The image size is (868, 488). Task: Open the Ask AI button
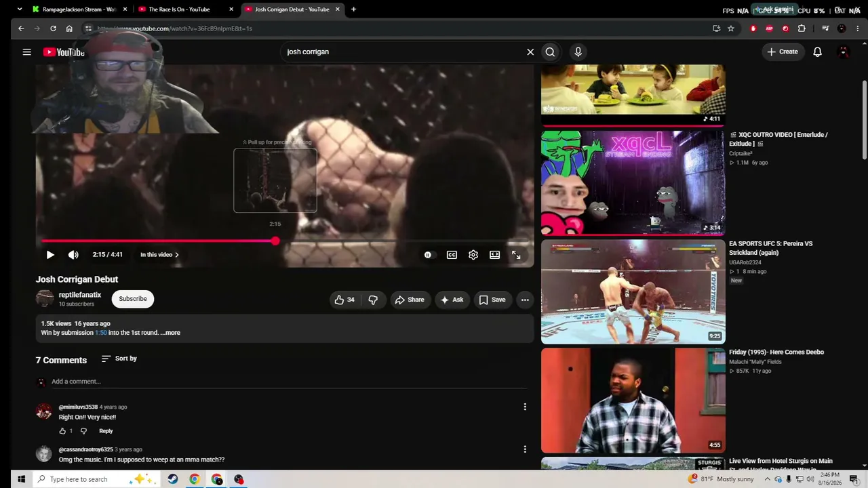(x=452, y=300)
